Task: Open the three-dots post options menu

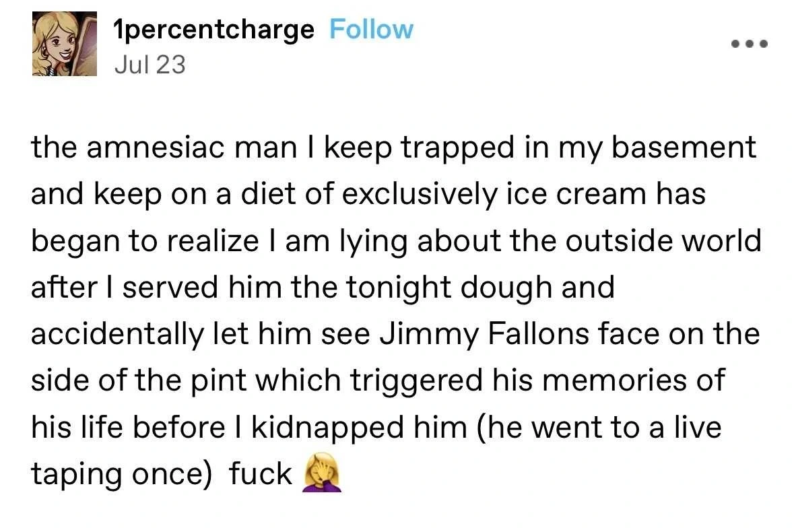Action: [750, 44]
